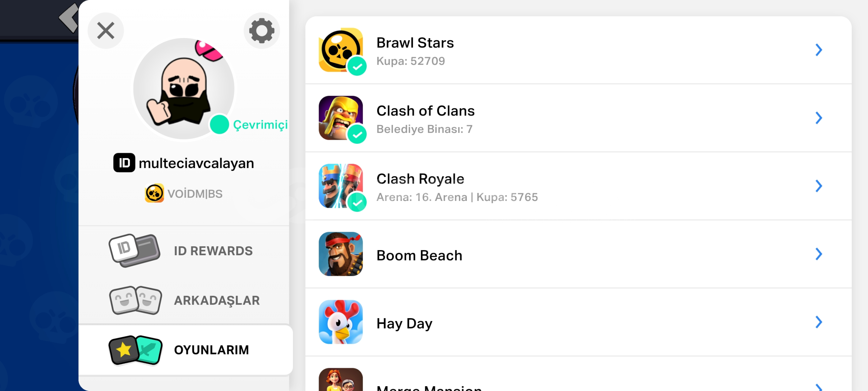Image resolution: width=868 pixels, height=391 pixels.
Task: Expand the Boom Beach row chevron
Action: click(x=819, y=254)
